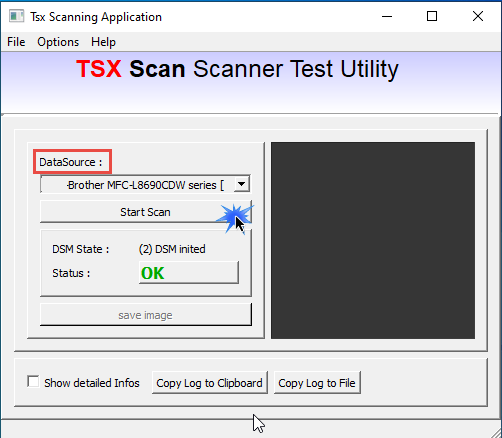502x438 pixels.
Task: Select the Brother MFC-L8690CDW series text
Action: (x=145, y=185)
